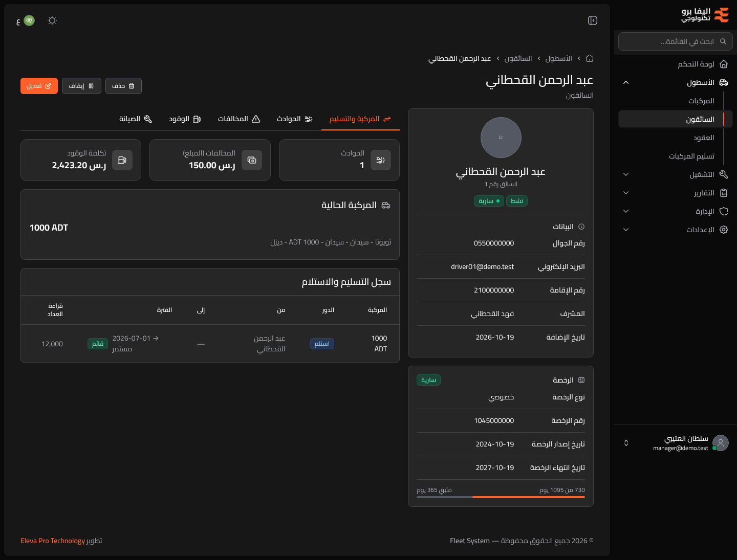Click the home icon in breadcrumb
This screenshot has height=560, width=737.
[590, 58]
